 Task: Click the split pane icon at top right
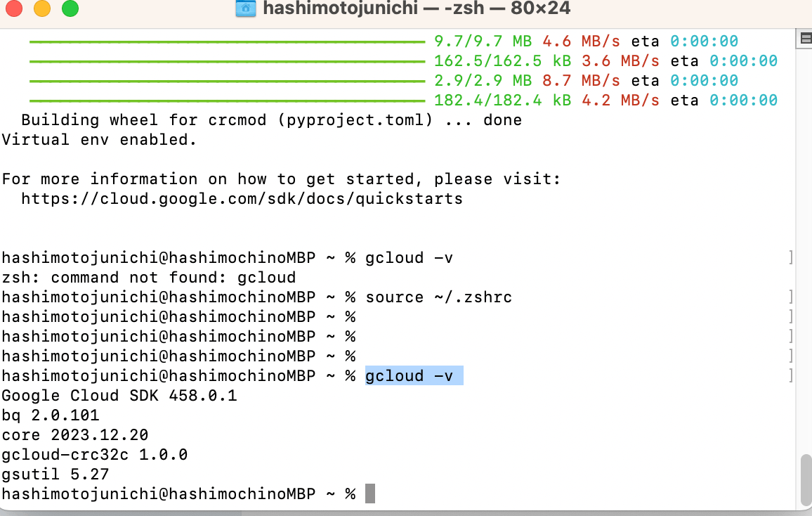(805, 39)
